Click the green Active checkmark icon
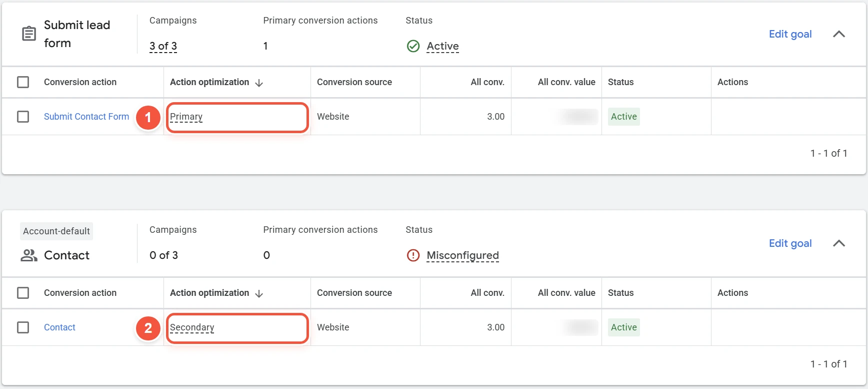Screen dimensions: 868x389 pos(413,46)
